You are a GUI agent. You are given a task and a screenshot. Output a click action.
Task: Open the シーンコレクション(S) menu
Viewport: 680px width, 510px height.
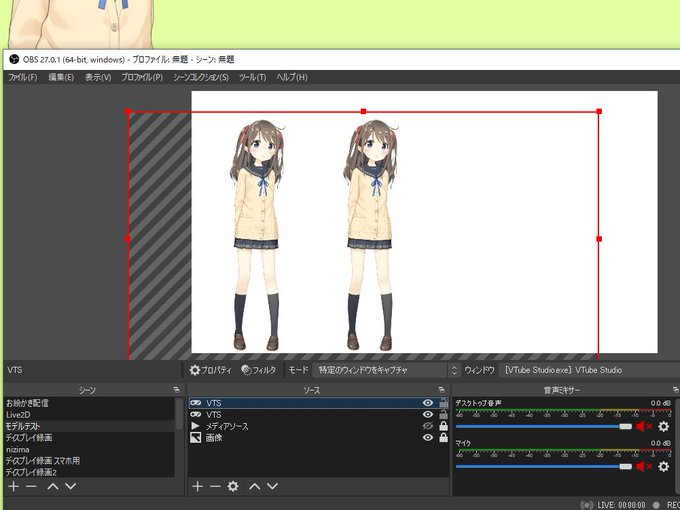[201, 78]
